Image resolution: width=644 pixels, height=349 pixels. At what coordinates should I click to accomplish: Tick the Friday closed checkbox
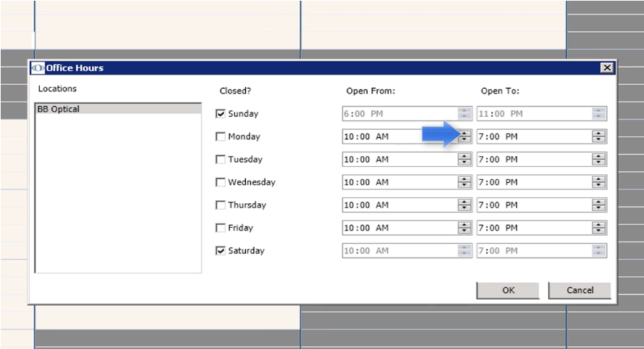coord(221,228)
